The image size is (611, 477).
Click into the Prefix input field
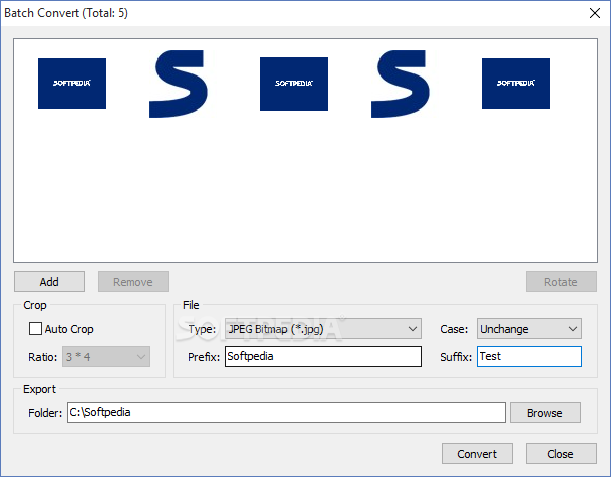323,357
